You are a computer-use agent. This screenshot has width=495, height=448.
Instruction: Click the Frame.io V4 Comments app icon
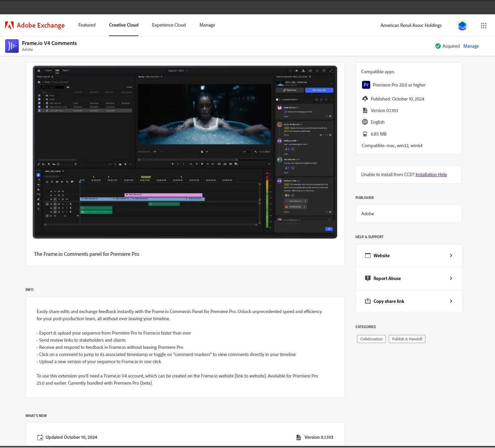12,46
